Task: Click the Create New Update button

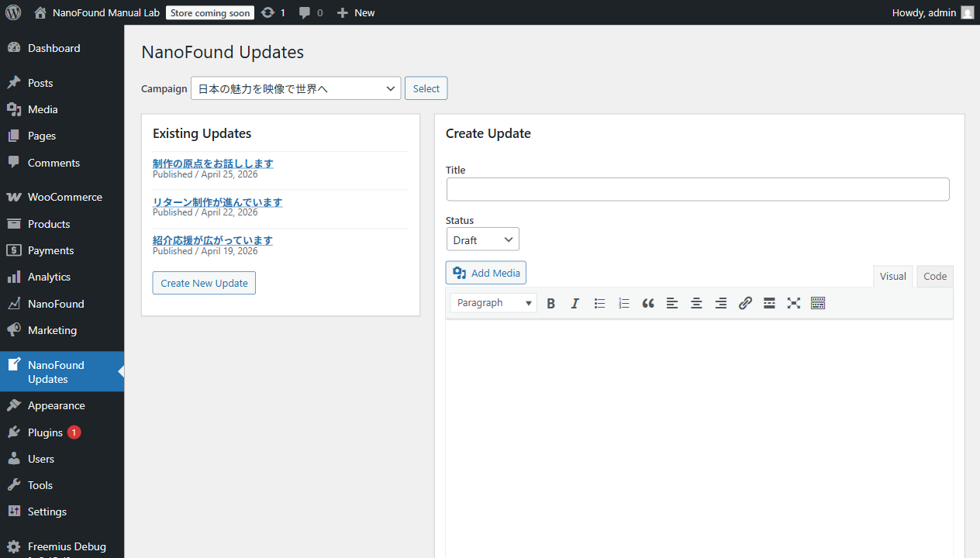Action: [x=204, y=283]
